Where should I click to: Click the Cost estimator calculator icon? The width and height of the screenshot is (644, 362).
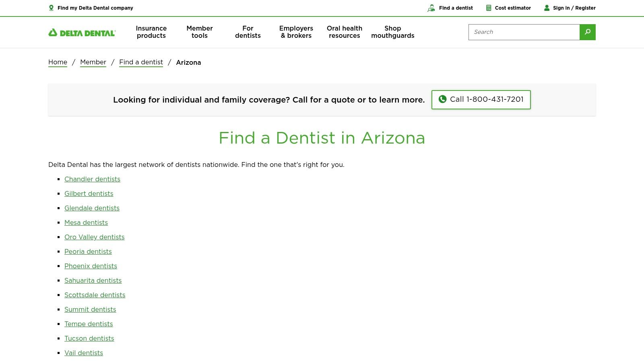(x=489, y=8)
